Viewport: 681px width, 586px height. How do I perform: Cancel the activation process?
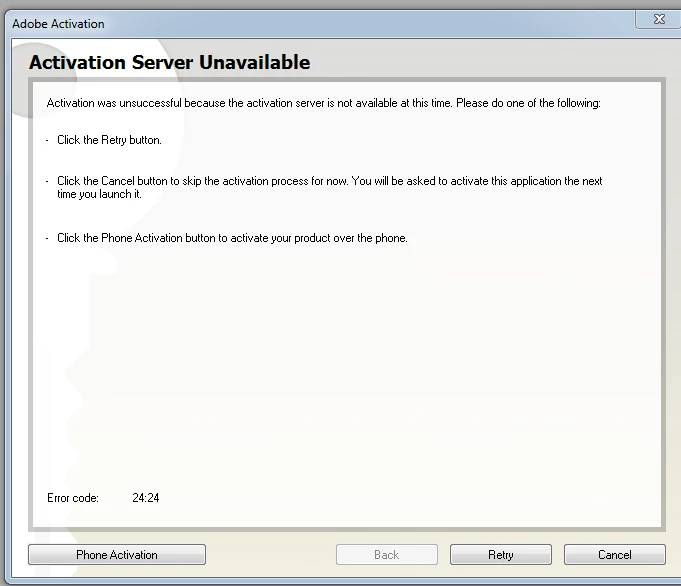[x=615, y=555]
